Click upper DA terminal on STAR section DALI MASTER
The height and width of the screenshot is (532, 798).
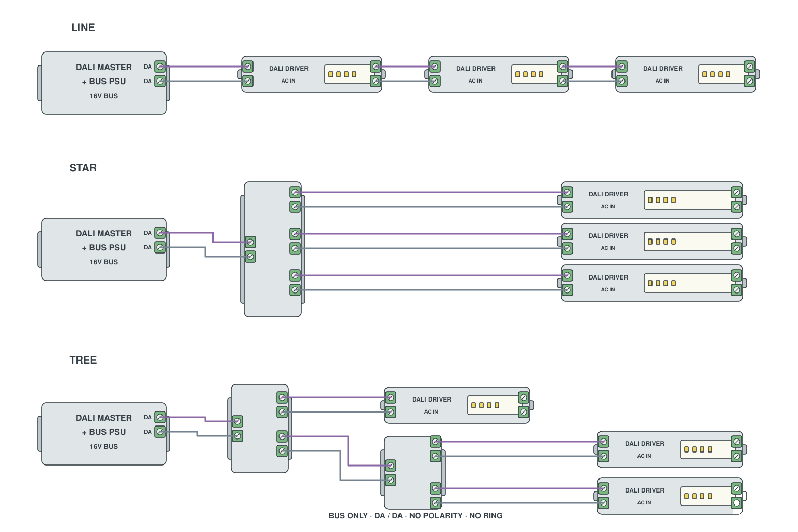pos(161,233)
